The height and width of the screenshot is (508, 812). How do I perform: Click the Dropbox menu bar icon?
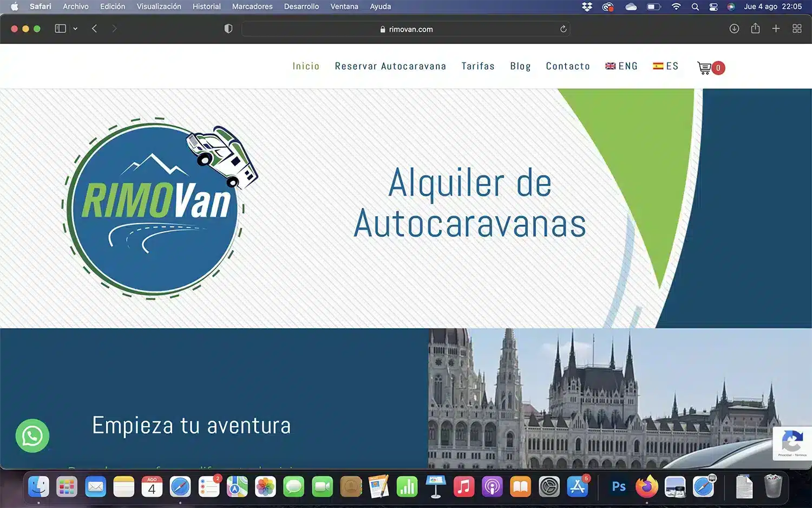587,6
